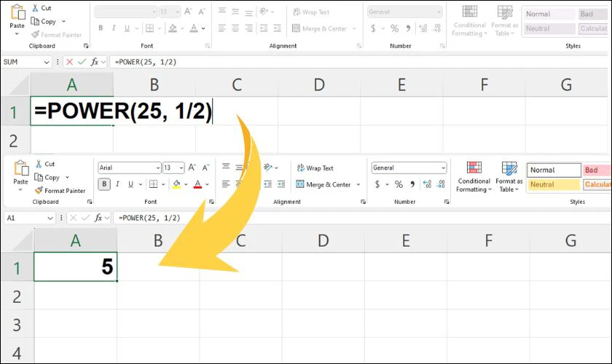Click Paste icon in lower active ribbon
Viewport: 612px width, 364px height.
click(21, 169)
